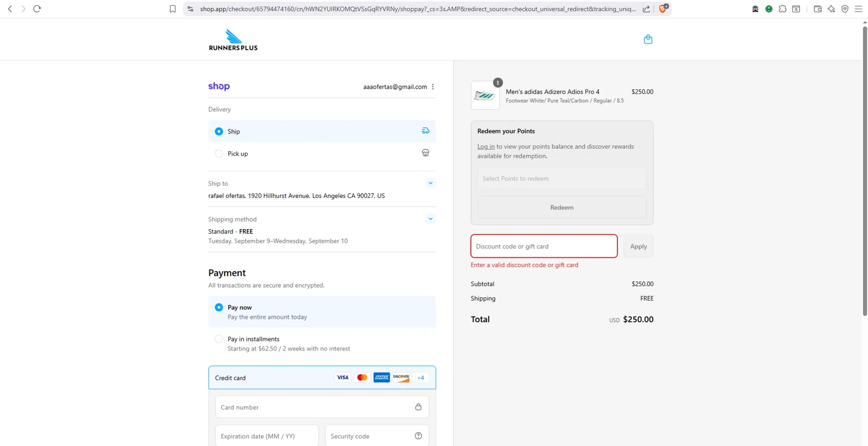Open the browser hamburger menu

(x=858, y=9)
